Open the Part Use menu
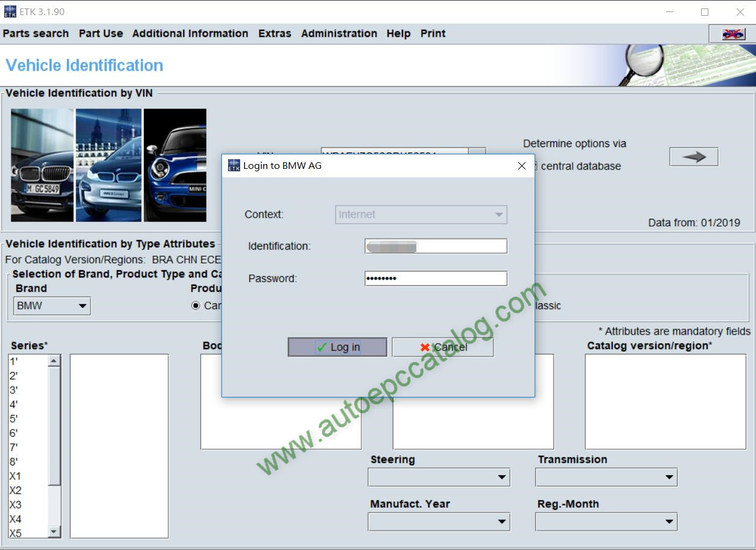The width and height of the screenshot is (756, 550). click(101, 34)
